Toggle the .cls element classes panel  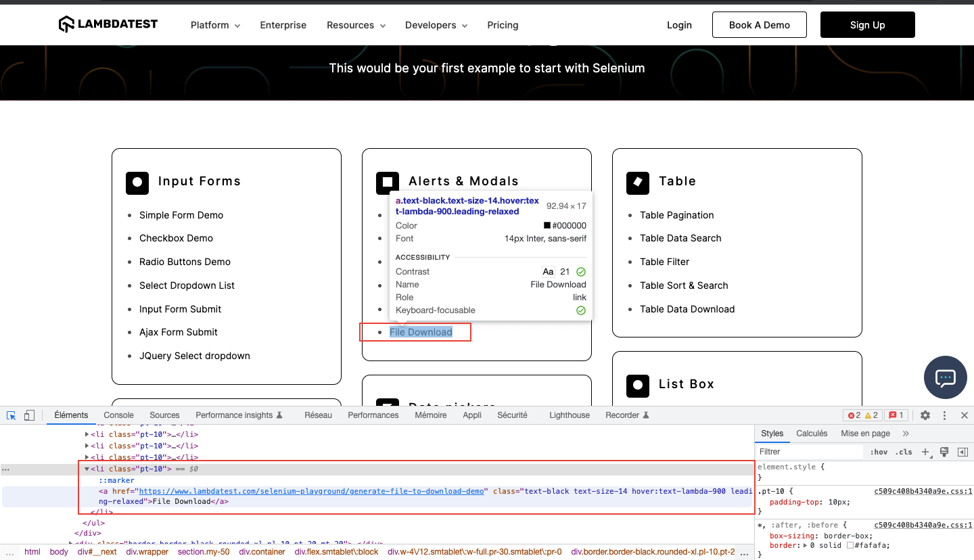point(904,452)
